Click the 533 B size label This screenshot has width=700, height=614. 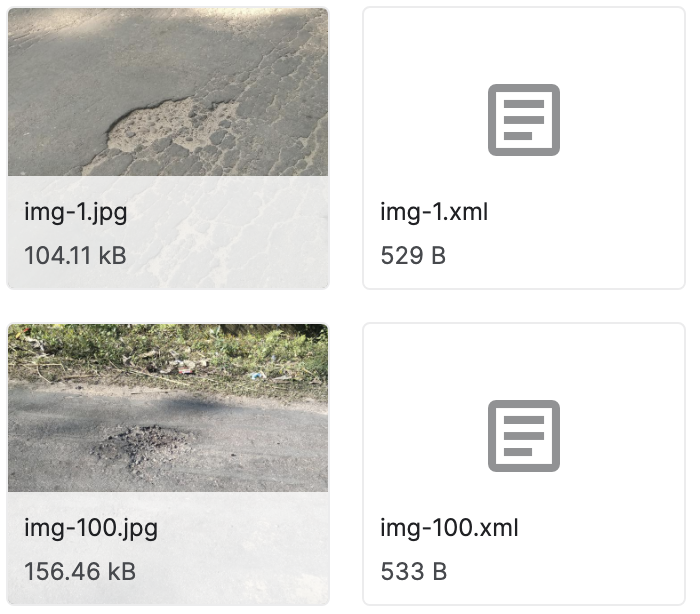pos(413,571)
